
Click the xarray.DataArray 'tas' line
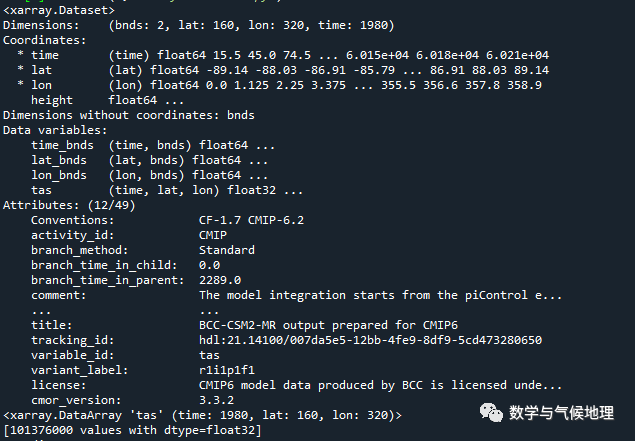point(200,414)
